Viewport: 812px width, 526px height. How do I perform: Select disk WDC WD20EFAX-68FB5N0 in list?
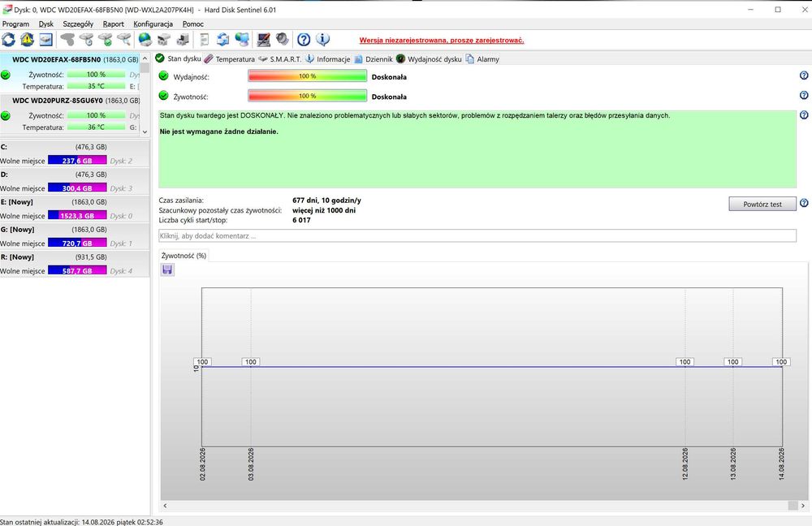pos(70,72)
